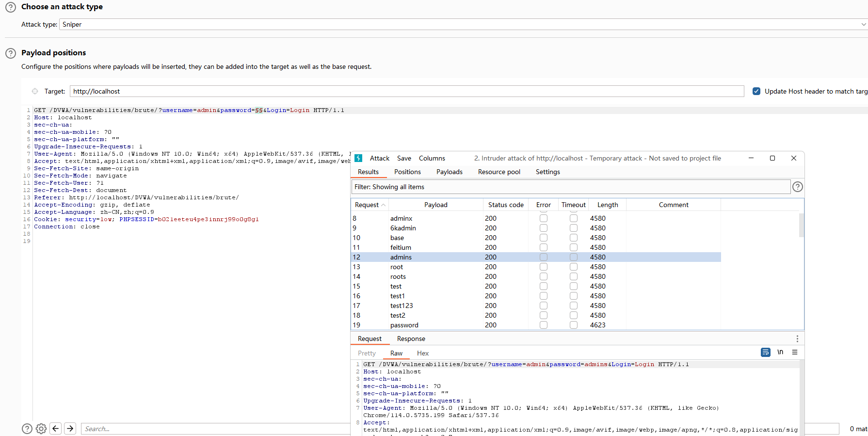Focus the Target URL field

click(407, 91)
